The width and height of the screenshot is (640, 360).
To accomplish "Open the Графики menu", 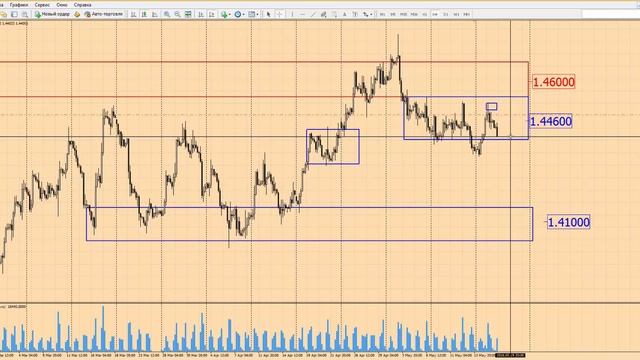I will click(19, 5).
